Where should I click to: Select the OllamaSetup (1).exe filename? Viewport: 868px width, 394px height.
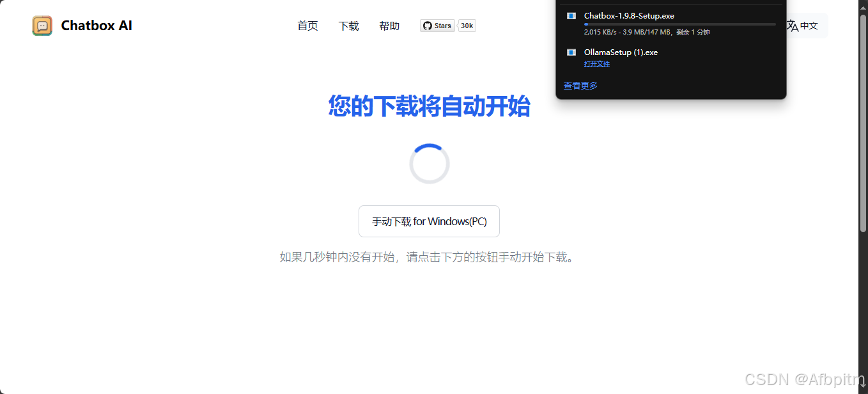tap(621, 52)
